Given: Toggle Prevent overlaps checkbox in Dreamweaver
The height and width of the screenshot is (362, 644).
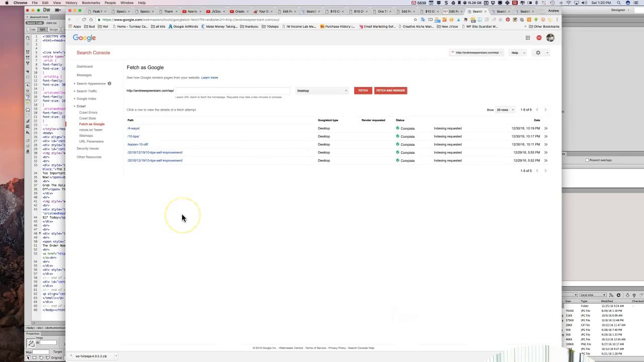Looking at the screenshot, I should (x=587, y=160).
